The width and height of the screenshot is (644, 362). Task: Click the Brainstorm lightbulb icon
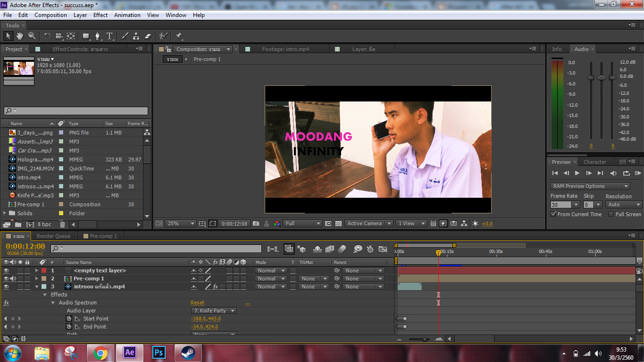coord(358,249)
